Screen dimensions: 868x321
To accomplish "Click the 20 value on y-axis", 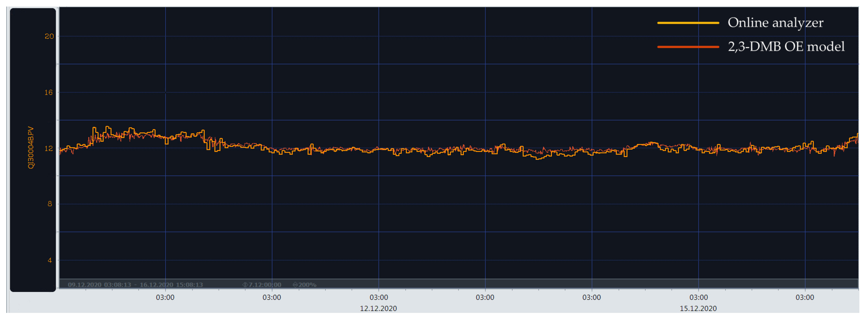I will click(x=49, y=36).
